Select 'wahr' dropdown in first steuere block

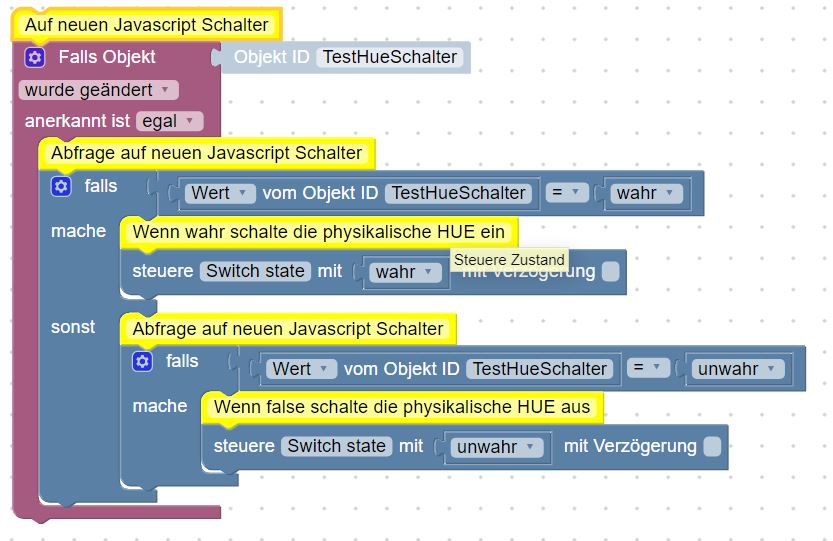coord(405,272)
